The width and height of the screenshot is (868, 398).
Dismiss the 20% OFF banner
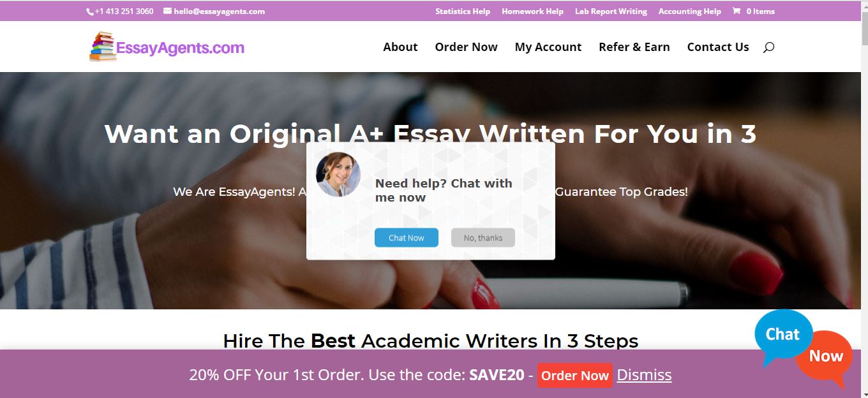tap(644, 374)
